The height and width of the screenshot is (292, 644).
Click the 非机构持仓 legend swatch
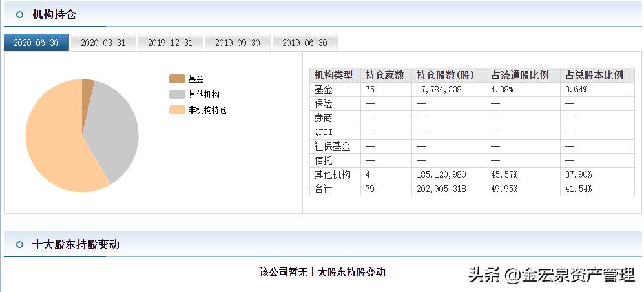177,110
